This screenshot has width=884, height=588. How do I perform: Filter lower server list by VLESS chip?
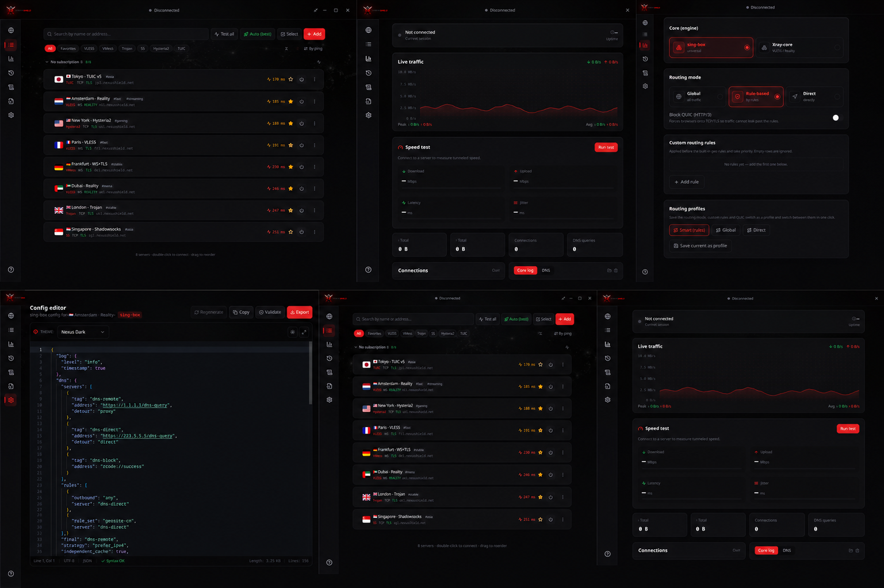(392, 333)
